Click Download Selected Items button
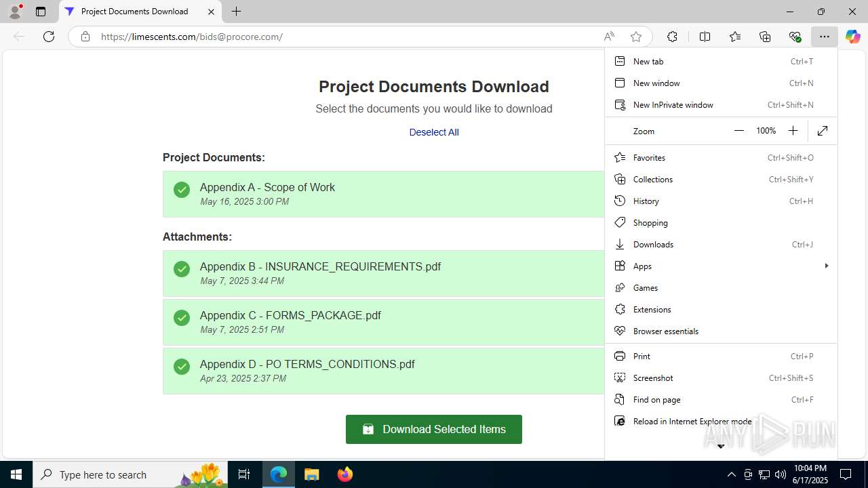Screen dimensions: 868x488 pyautogui.click(x=434, y=429)
